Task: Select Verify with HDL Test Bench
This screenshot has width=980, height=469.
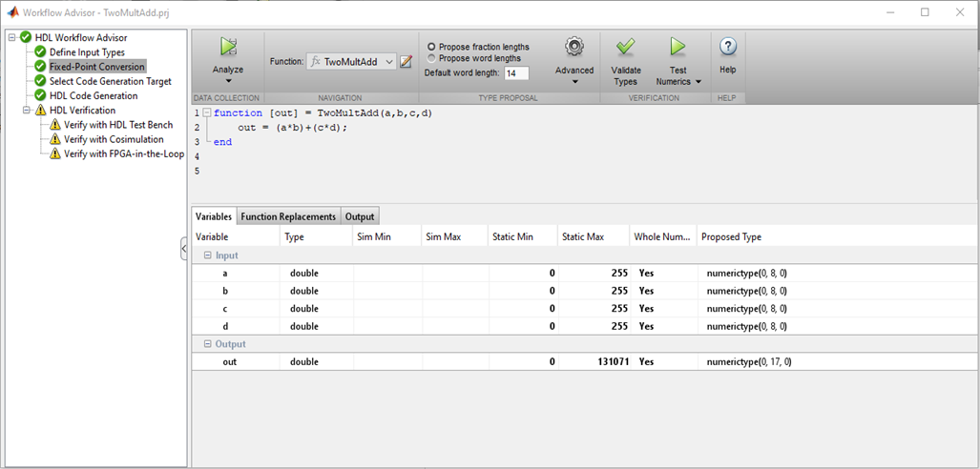Action: pos(118,125)
